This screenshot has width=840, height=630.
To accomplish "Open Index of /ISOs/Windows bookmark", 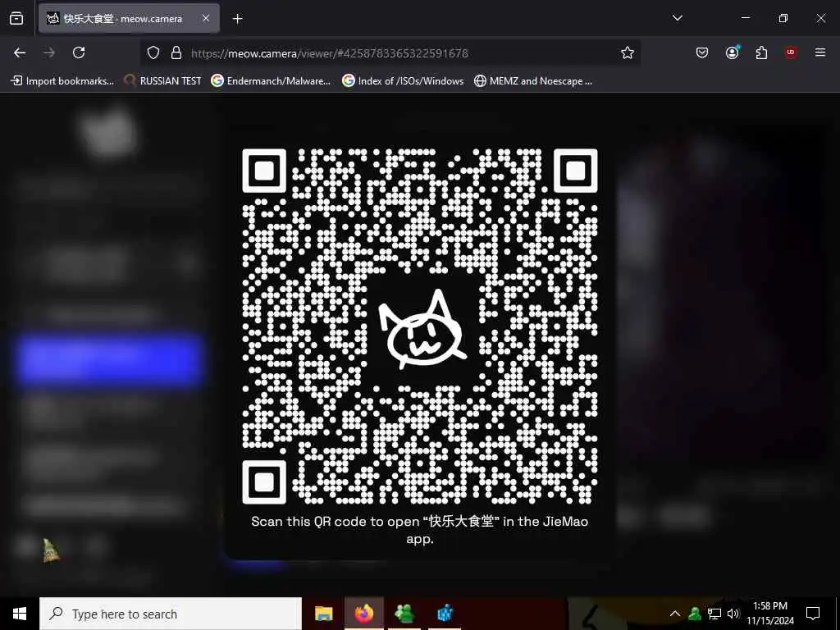I will coord(403,81).
